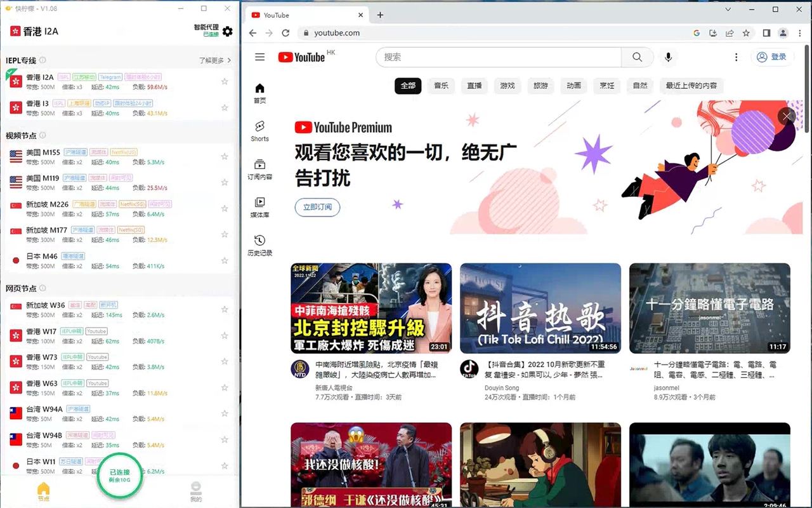Image resolution: width=812 pixels, height=508 pixels.
Task: Click 立即订阅 to subscribe to Premium
Action: pyautogui.click(x=317, y=207)
